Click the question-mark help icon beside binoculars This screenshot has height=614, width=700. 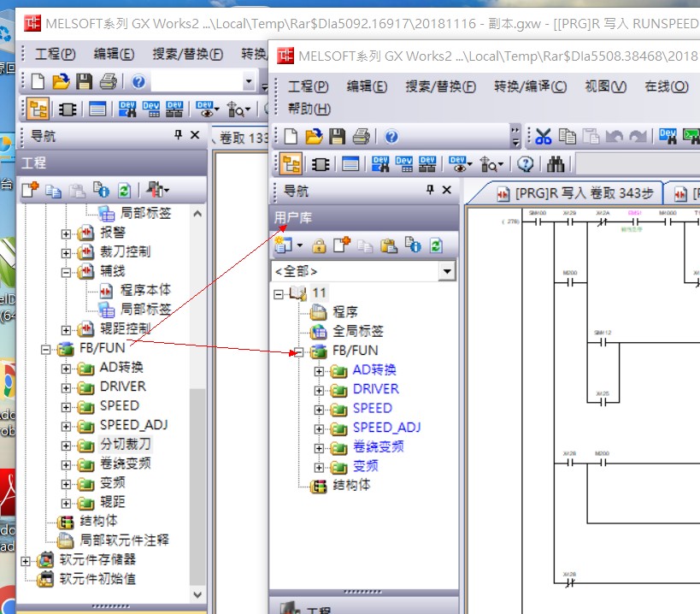click(x=526, y=164)
